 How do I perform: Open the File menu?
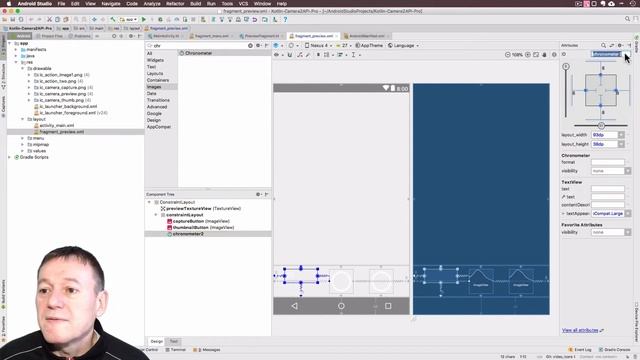click(61, 4)
